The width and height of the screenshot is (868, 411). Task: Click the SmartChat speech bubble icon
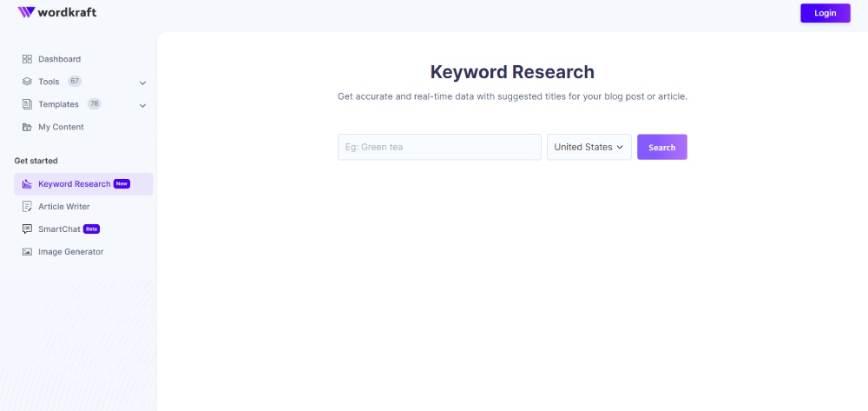(27, 229)
